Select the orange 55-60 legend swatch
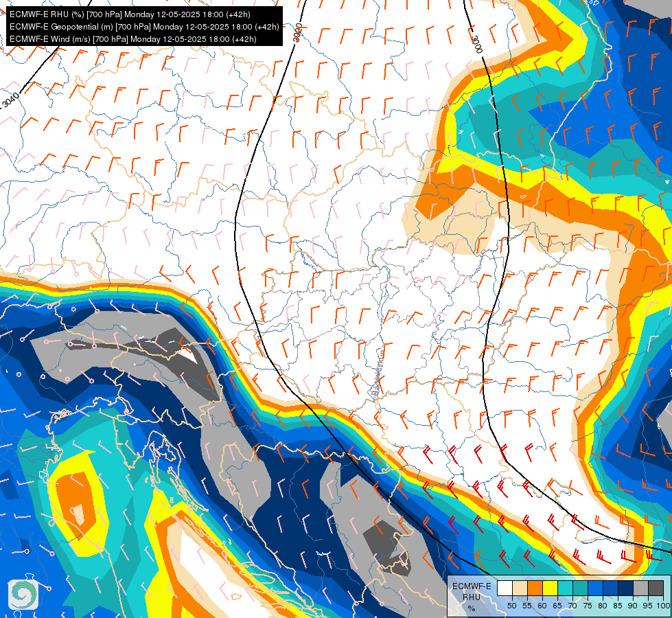672x618 pixels. [535, 588]
